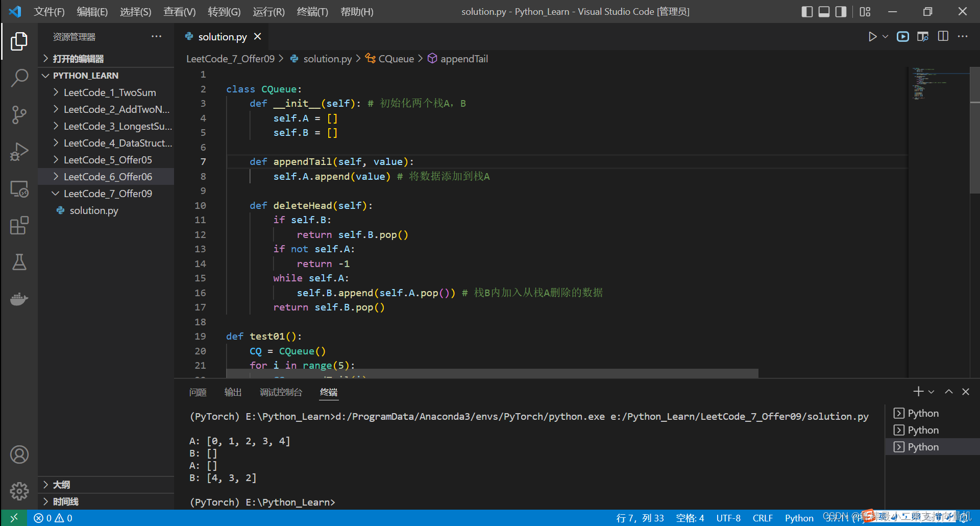The width and height of the screenshot is (980, 526).
Task: Change encoding via UTF-8 status item
Action: pyautogui.click(x=728, y=518)
